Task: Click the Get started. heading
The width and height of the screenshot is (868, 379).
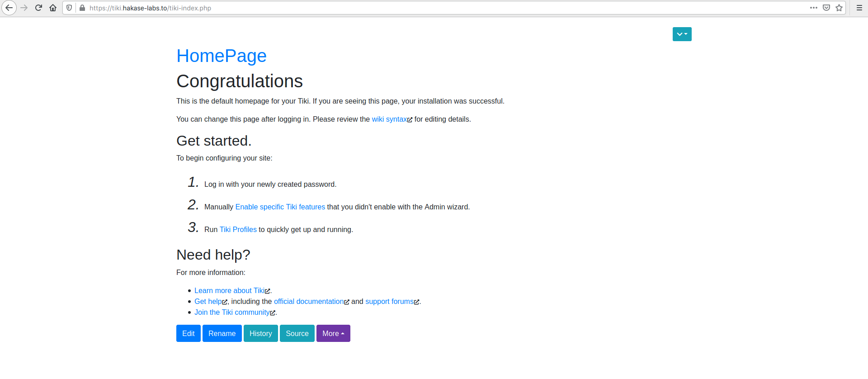Action: (x=214, y=141)
